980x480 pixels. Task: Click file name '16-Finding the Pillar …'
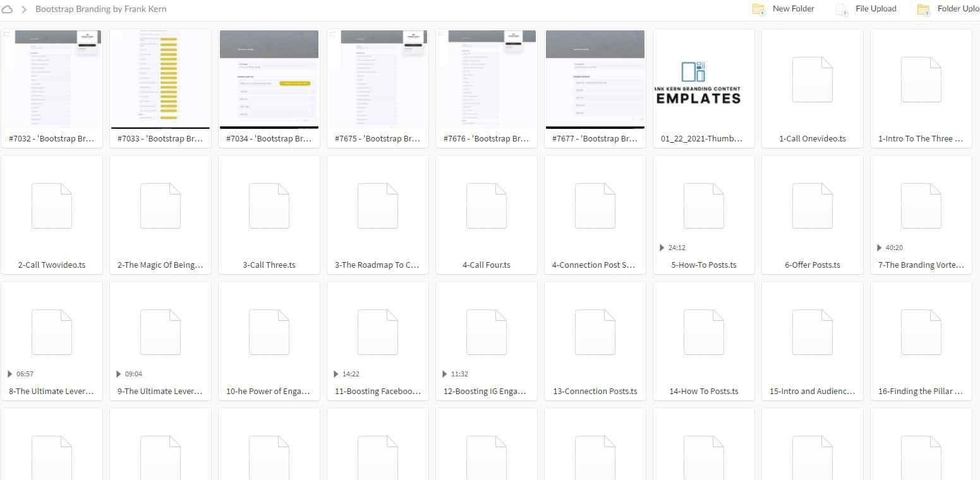point(921,391)
